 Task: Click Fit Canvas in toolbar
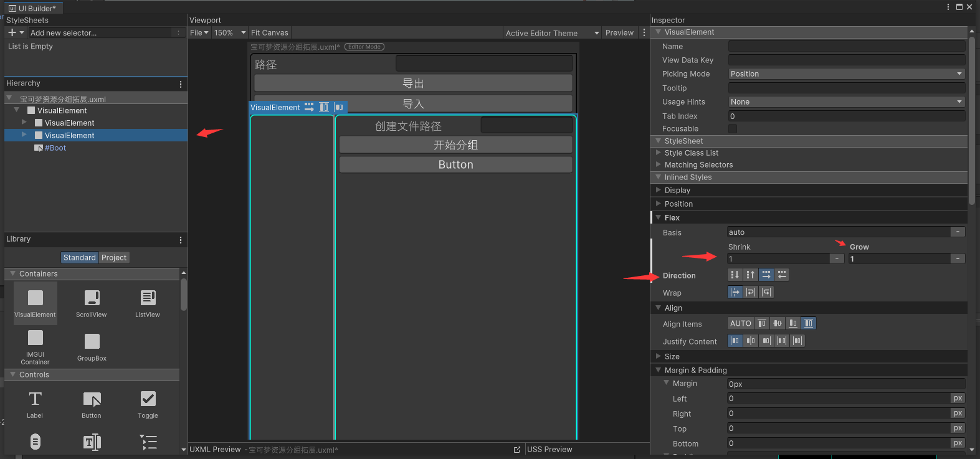click(270, 32)
